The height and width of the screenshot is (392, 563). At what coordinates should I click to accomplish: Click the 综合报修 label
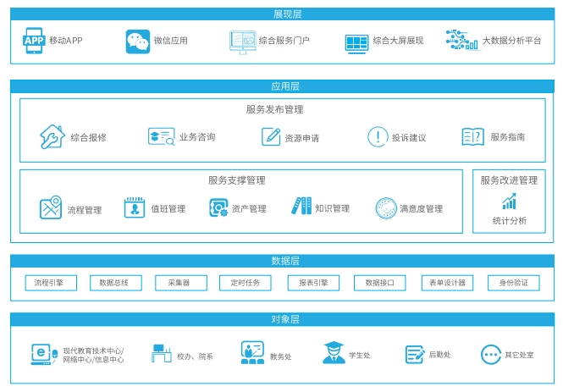tap(89, 137)
